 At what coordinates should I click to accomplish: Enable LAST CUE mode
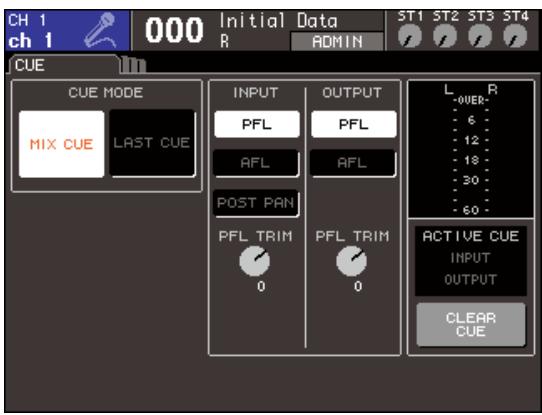tap(152, 143)
